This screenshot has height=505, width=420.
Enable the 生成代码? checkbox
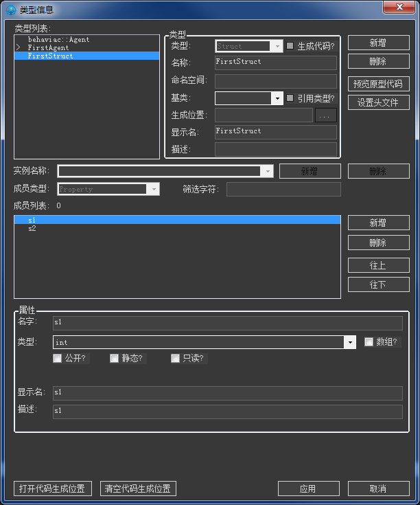click(290, 46)
